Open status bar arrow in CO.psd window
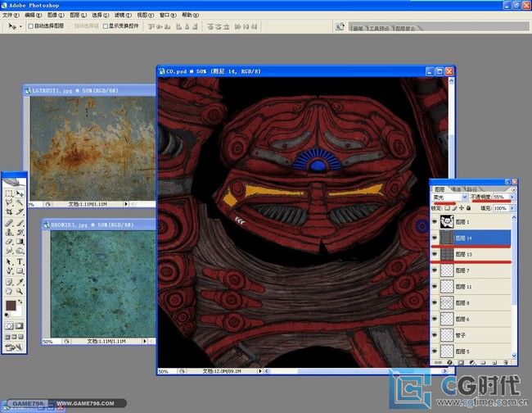This screenshot has height=413, width=532. [x=260, y=371]
